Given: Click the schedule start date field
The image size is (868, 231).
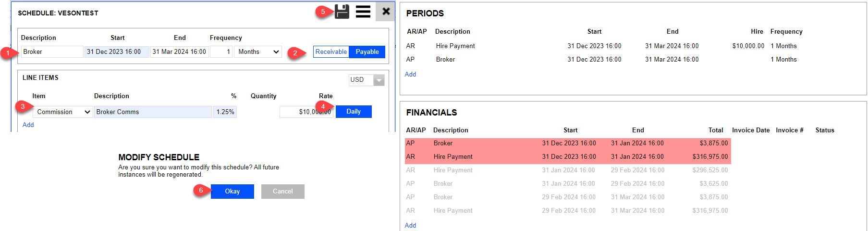Looking at the screenshot, I should point(117,52).
